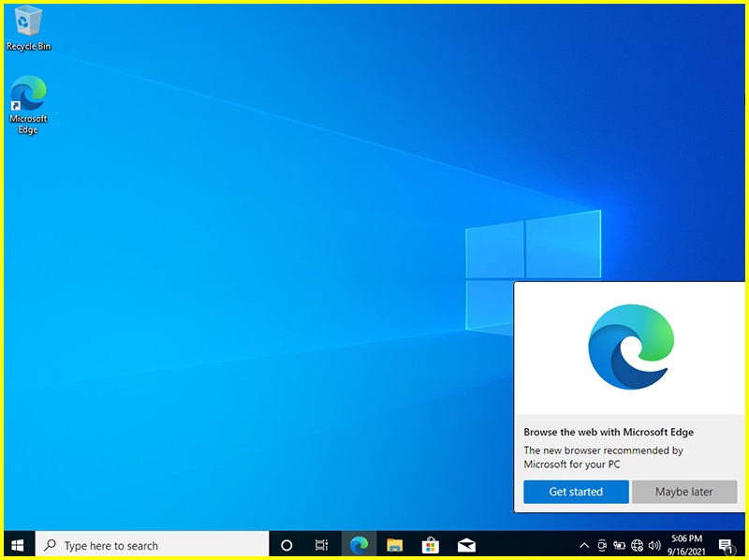Open Task View on the taskbar

[x=322, y=545]
